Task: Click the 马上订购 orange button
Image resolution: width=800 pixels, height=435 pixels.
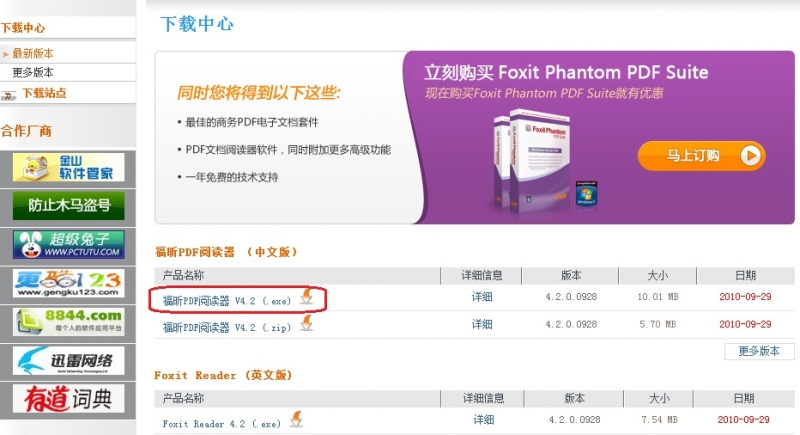Action: pos(702,156)
